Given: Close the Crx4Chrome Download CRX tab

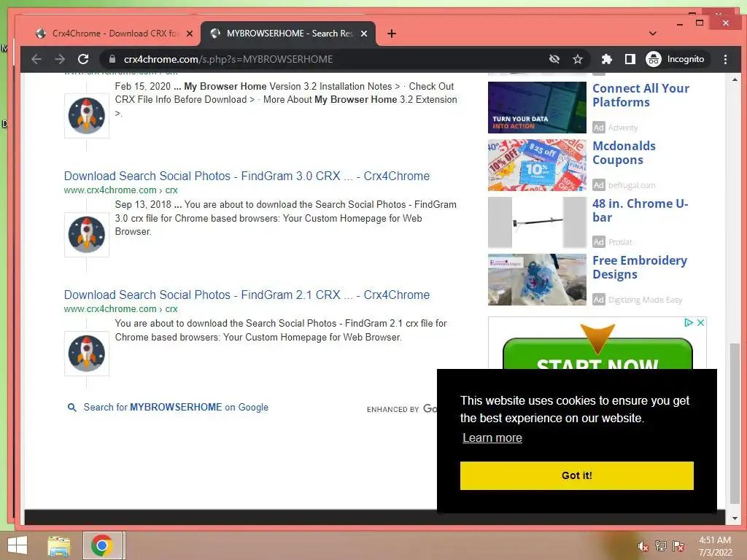Looking at the screenshot, I should (190, 34).
